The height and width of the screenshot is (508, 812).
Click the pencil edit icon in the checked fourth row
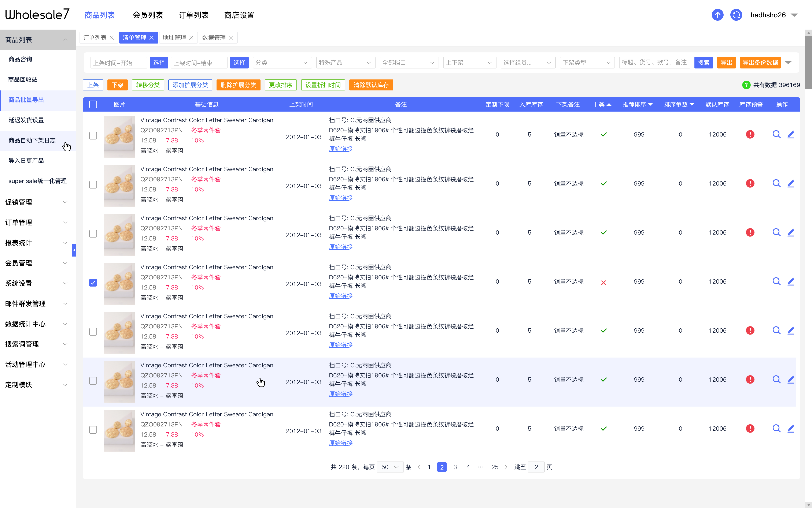coord(791,281)
